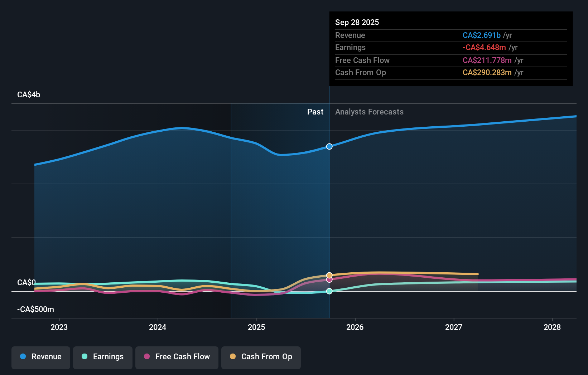588x375 pixels.
Task: Toggle the Cash From Op series visibility
Action: pos(261,357)
